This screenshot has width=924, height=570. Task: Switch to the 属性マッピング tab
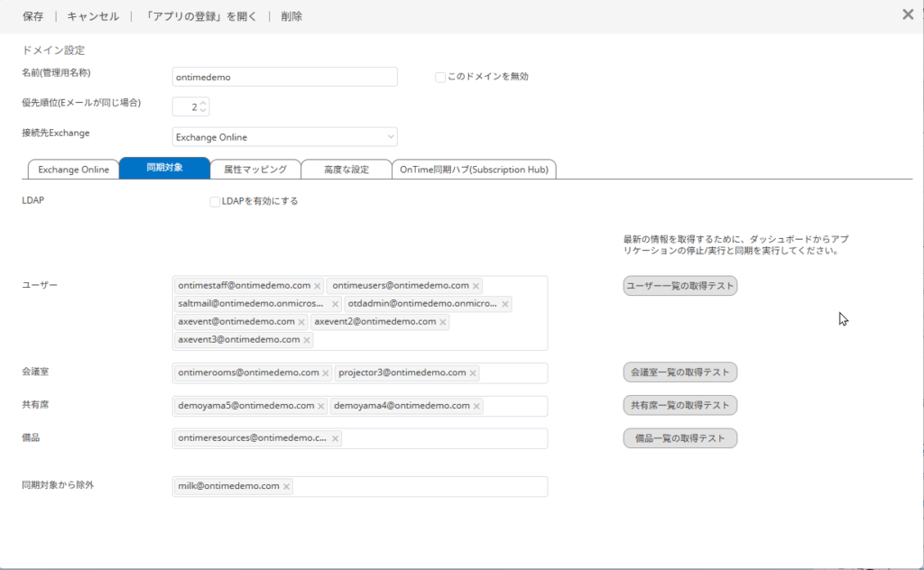(x=255, y=170)
